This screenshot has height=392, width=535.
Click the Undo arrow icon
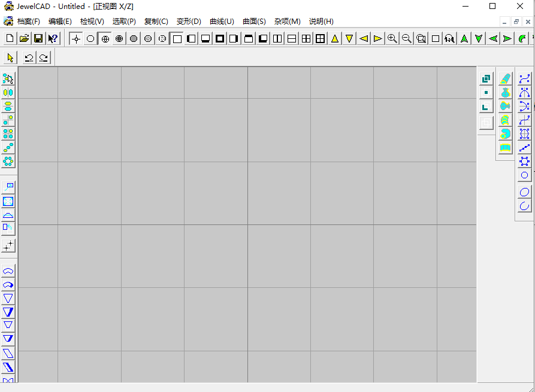pos(29,58)
